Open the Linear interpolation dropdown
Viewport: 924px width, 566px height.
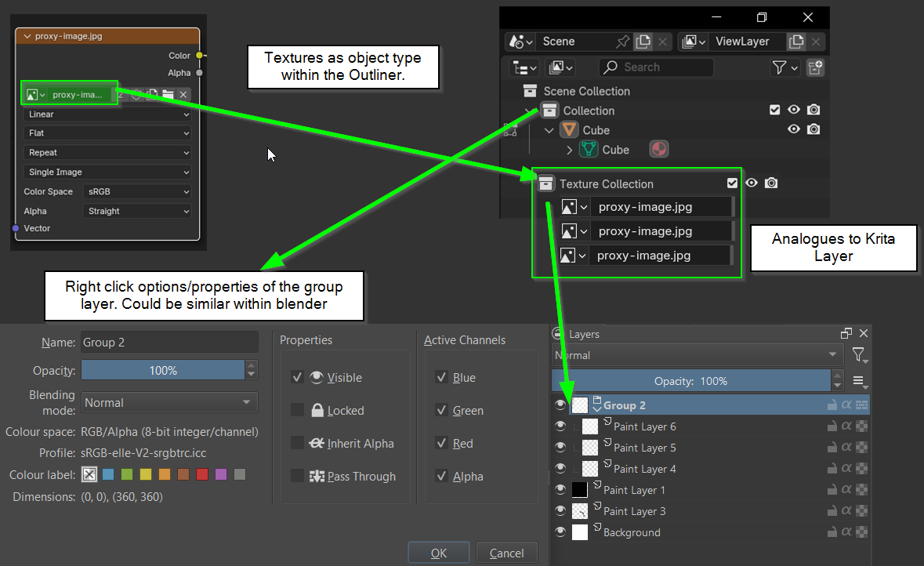[x=107, y=114]
